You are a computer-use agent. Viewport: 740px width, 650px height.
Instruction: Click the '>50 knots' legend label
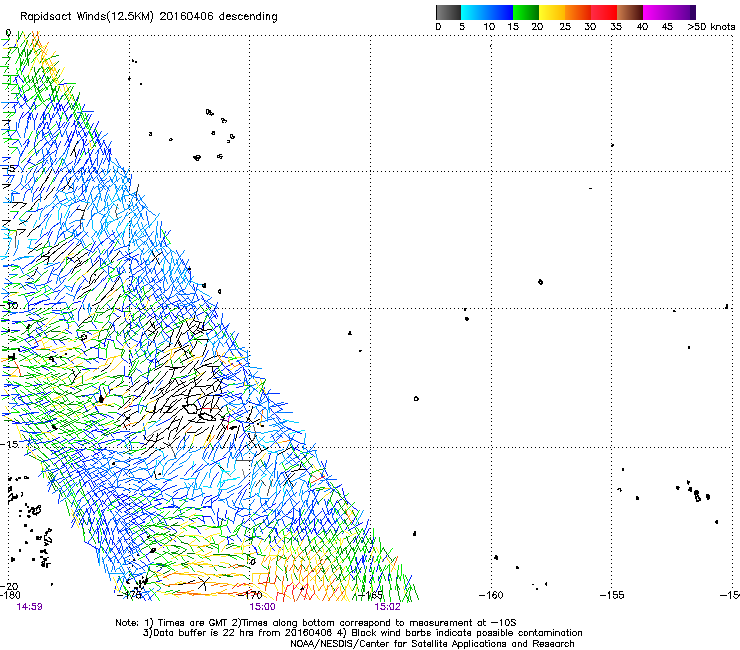[711, 27]
